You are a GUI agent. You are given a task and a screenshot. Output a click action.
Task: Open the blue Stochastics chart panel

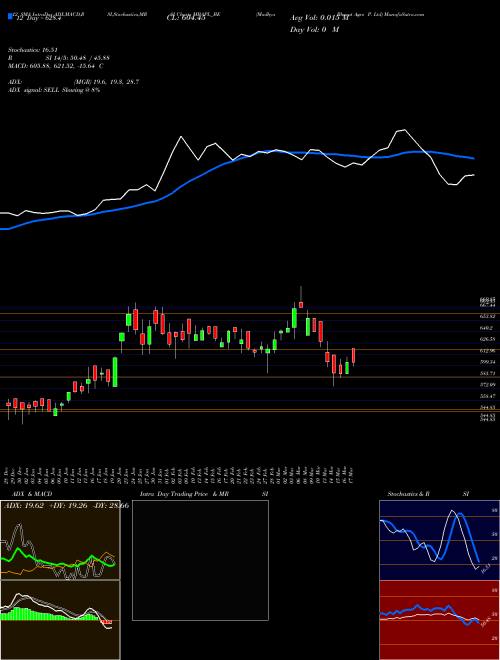point(439,540)
